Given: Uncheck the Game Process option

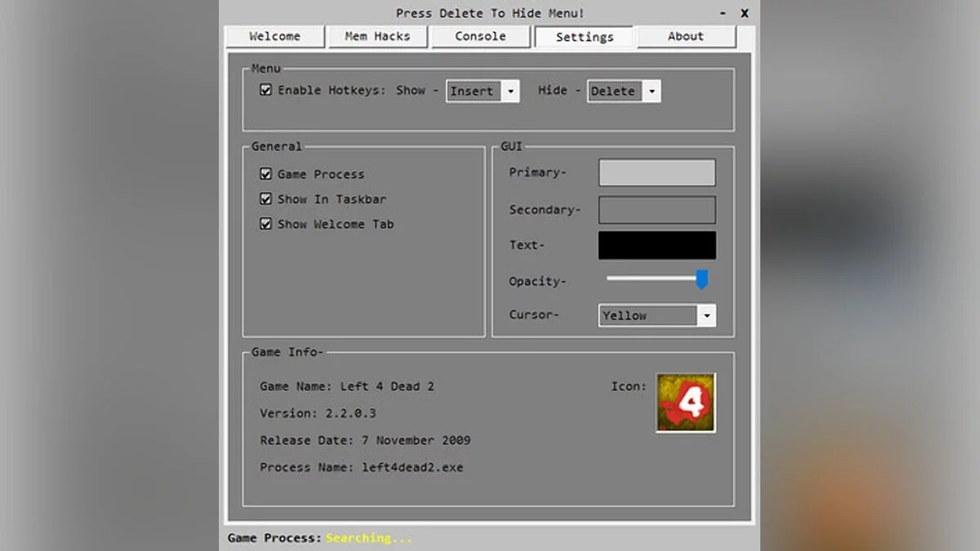Looking at the screenshot, I should pyautogui.click(x=265, y=174).
